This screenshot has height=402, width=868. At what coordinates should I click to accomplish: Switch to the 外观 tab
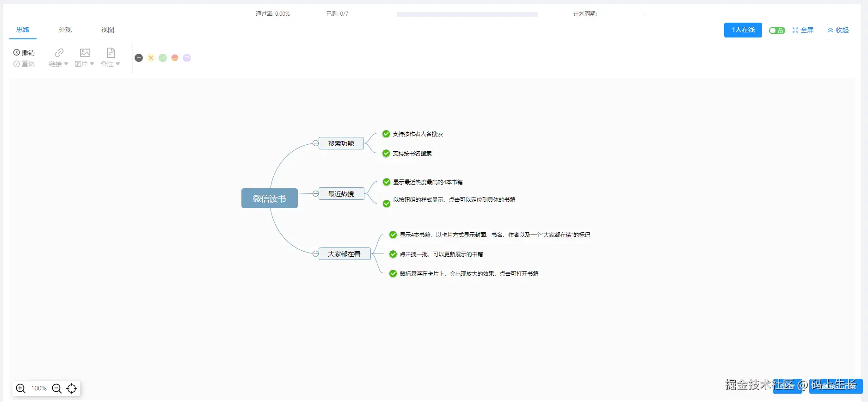[x=65, y=30]
